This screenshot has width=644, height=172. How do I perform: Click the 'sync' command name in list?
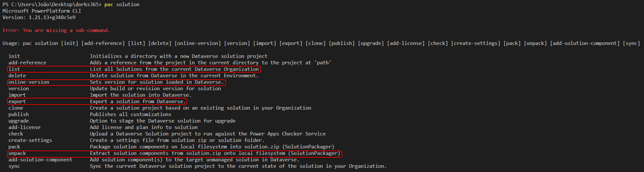[14, 166]
